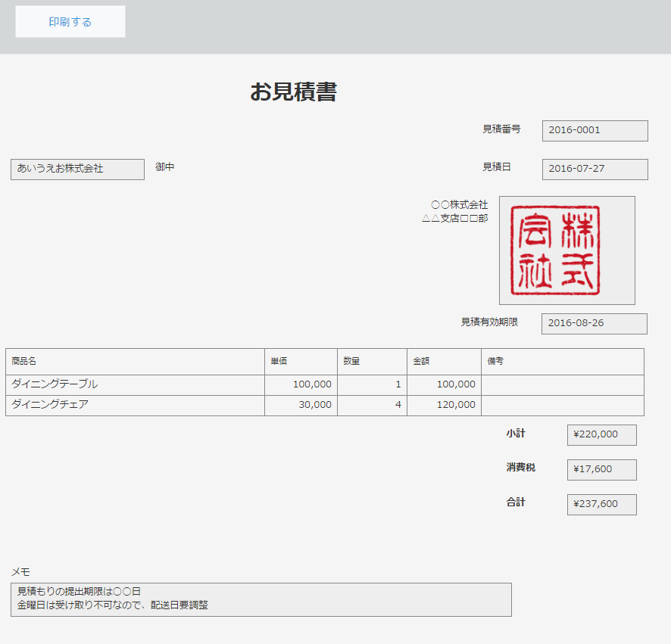
Task: Click the 備考 column header
Action: 562,362
